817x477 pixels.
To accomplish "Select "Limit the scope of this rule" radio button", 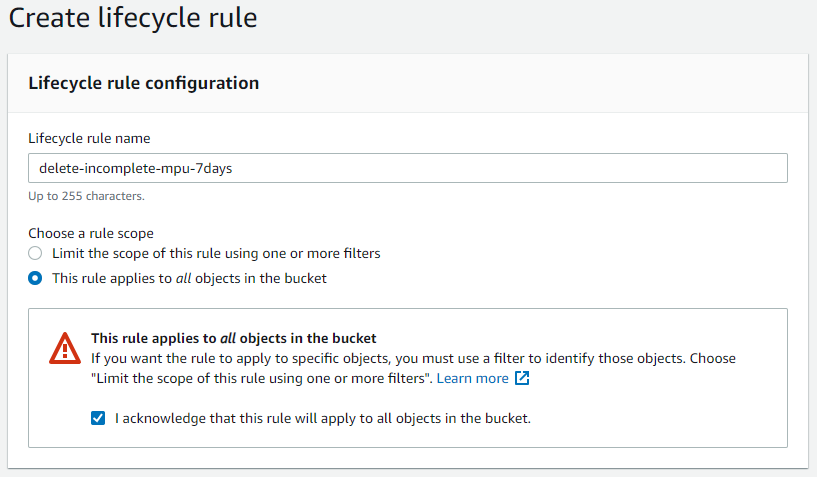I will click(35, 254).
